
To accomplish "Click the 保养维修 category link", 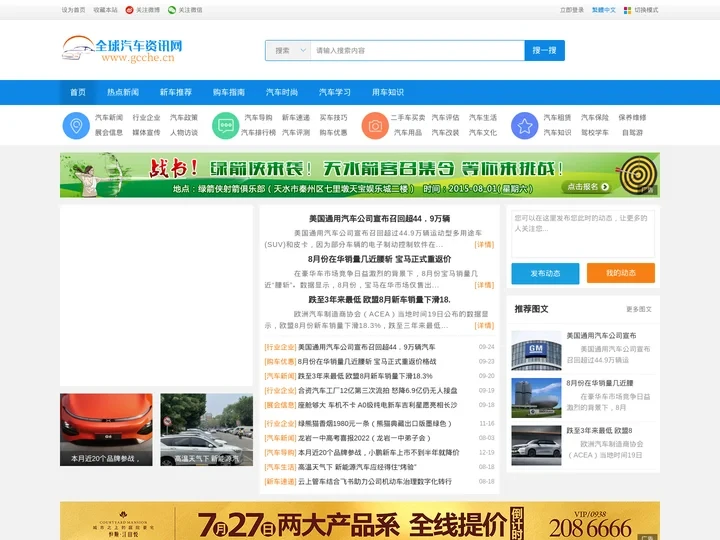I will (632, 118).
